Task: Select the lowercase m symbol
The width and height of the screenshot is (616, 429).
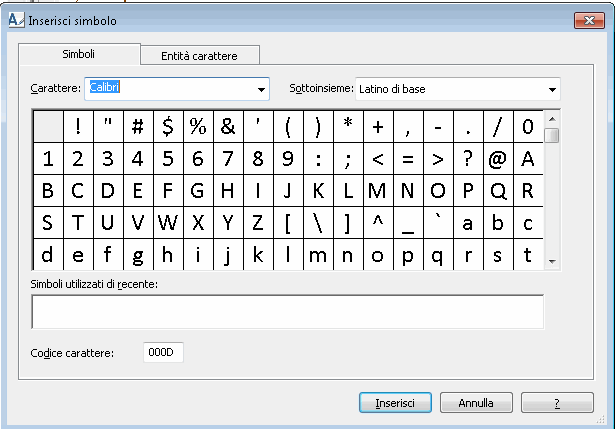Action: click(x=318, y=255)
